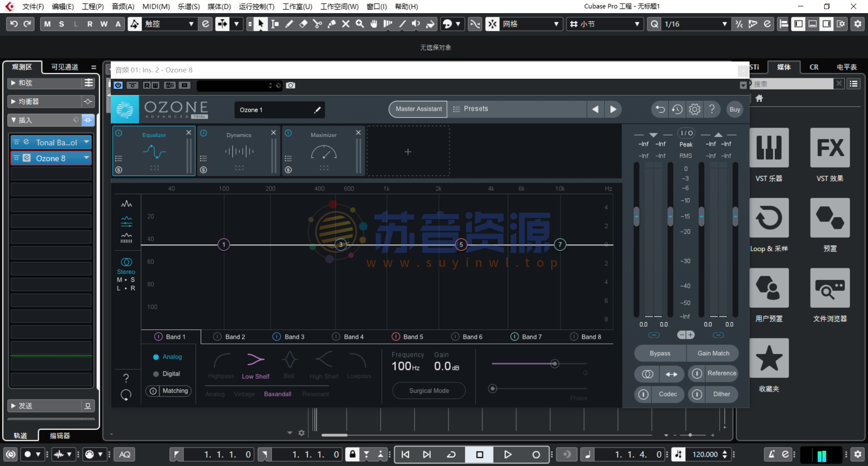
Task: Go to next Ozone preset
Action: (613, 109)
